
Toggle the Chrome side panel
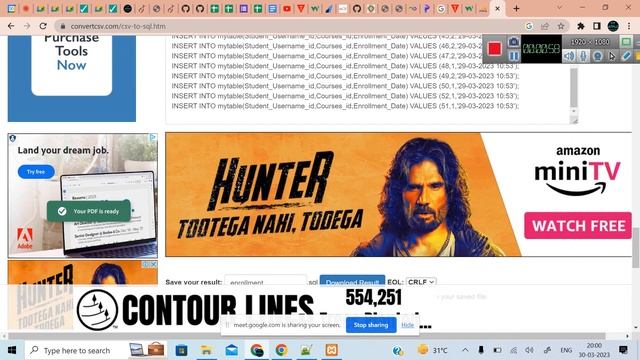click(x=597, y=26)
